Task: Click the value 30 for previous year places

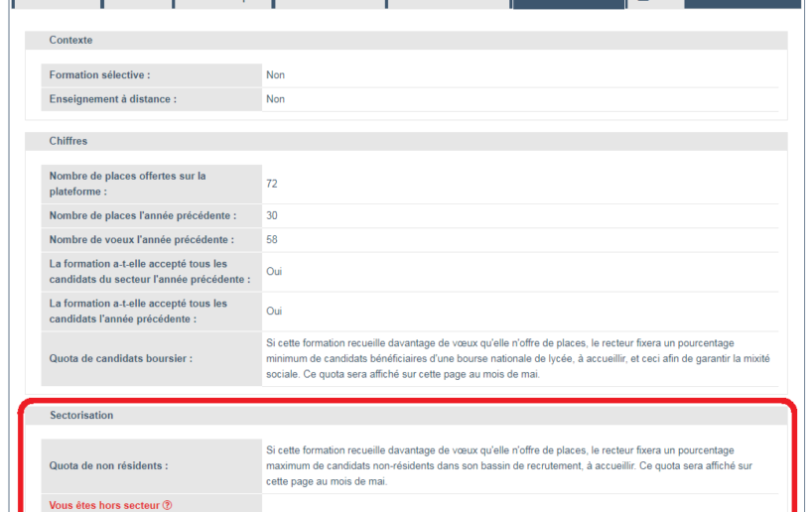Action: [x=272, y=215]
